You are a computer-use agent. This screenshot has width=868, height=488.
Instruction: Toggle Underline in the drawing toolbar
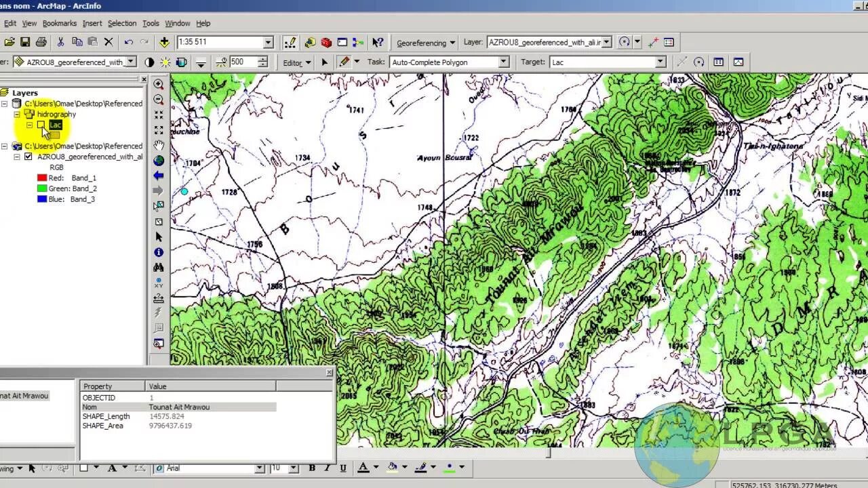coord(343,468)
